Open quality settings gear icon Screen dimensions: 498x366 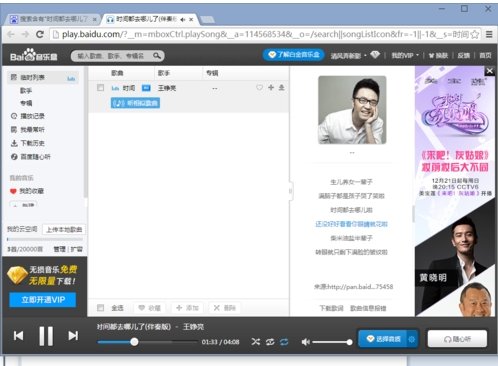coord(412,339)
